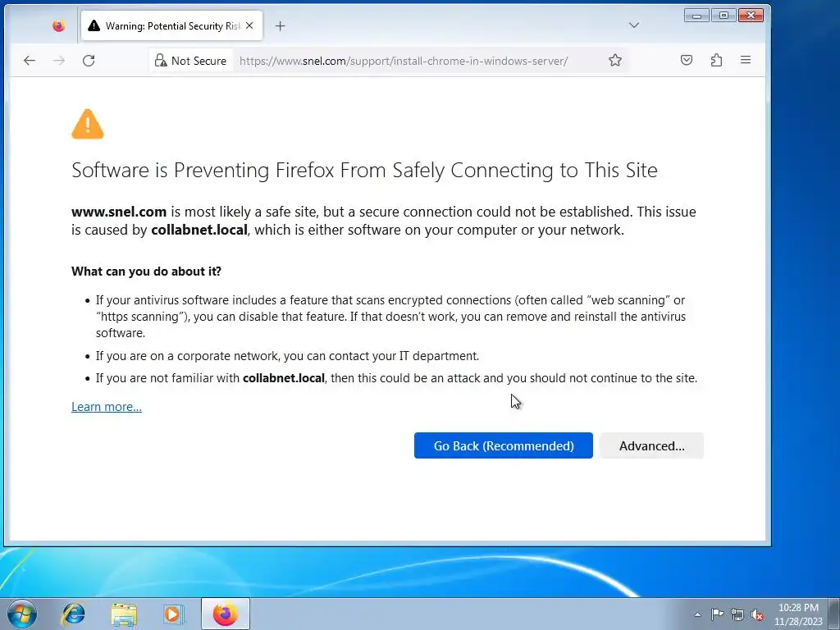Open the Extensions puzzle icon
The height and width of the screenshot is (630, 840).
coord(716,60)
